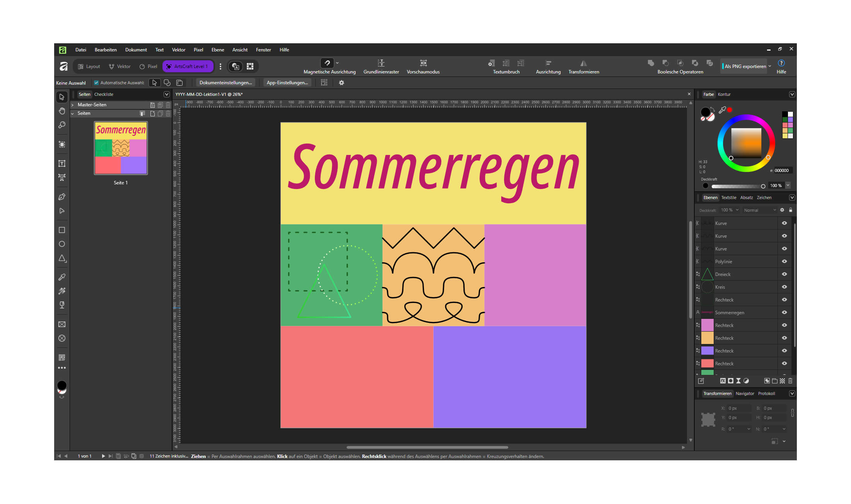The height and width of the screenshot is (504, 851).
Task: Select the Triangle shape tool
Action: [62, 258]
